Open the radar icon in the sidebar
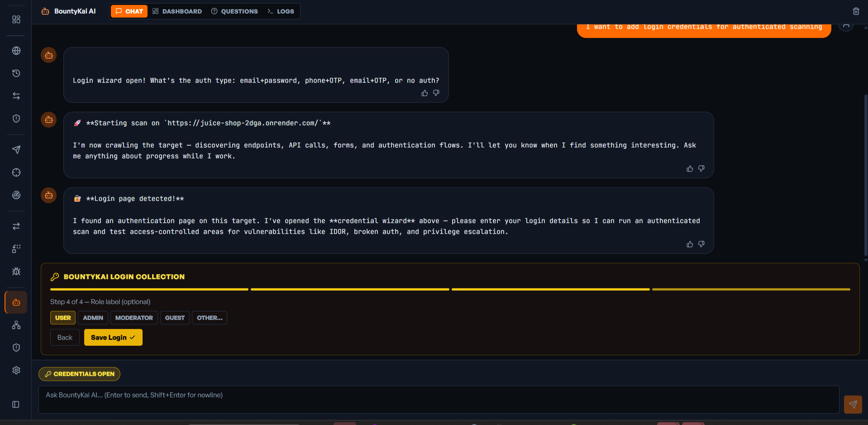 coord(16,195)
